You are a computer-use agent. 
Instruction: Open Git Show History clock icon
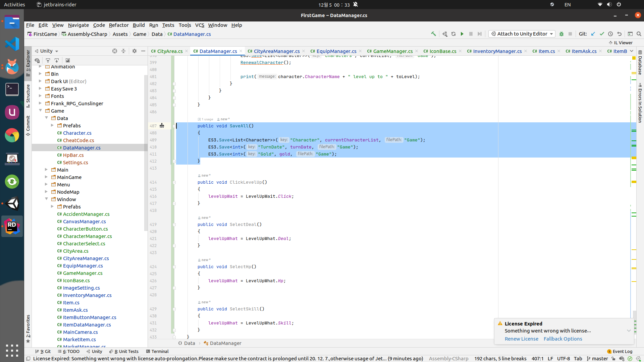click(x=610, y=34)
